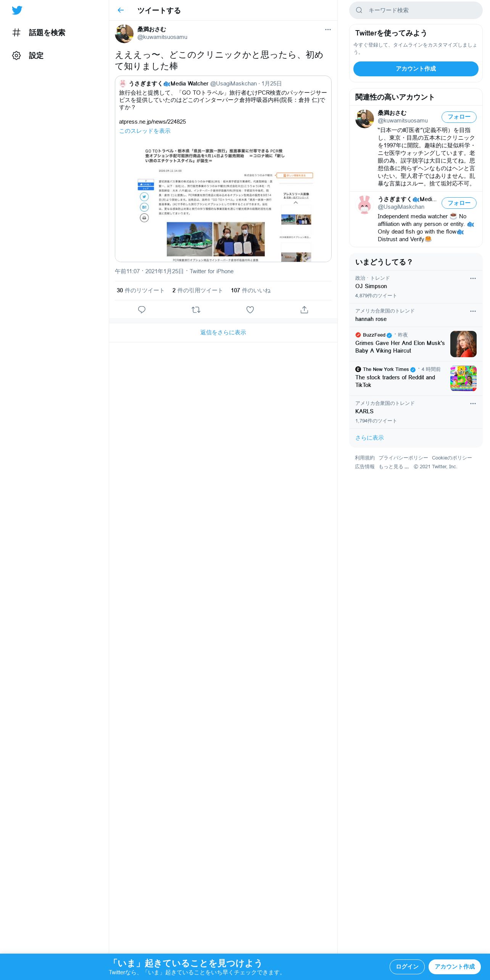Open the hannah rose trend

coord(416,315)
